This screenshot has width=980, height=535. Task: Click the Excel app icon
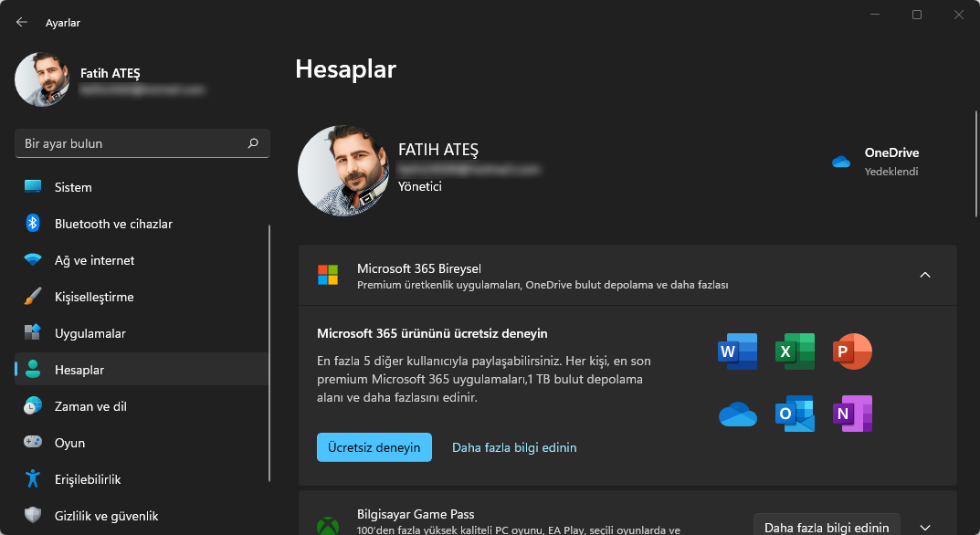pos(795,351)
